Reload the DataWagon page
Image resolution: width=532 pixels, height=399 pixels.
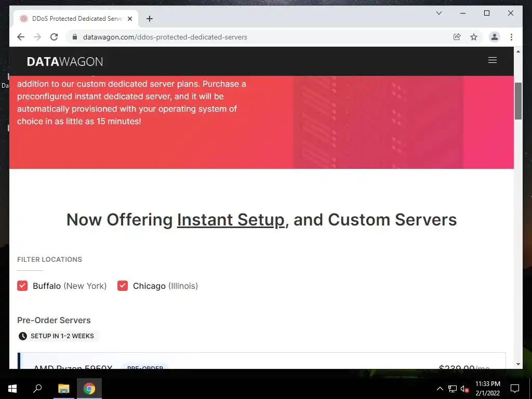point(54,37)
